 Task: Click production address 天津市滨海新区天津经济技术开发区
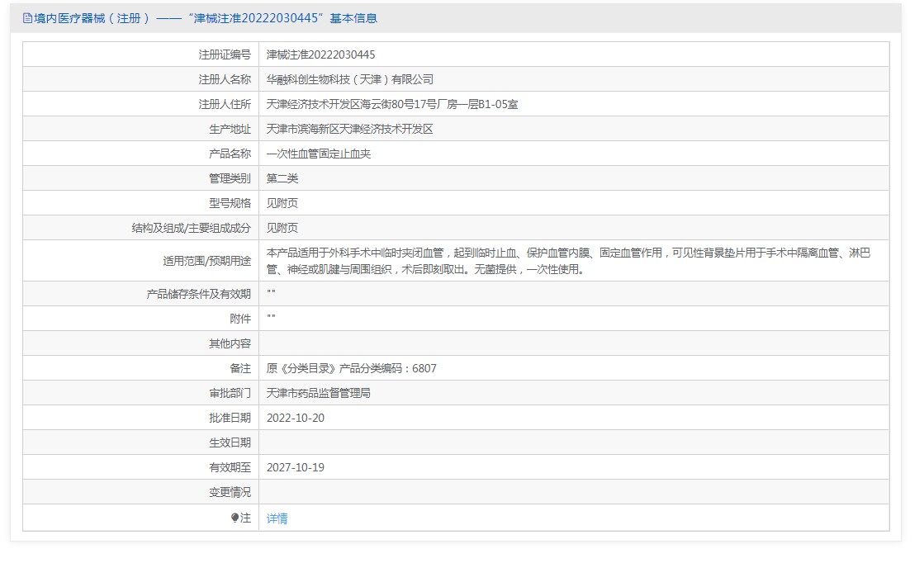(349, 129)
